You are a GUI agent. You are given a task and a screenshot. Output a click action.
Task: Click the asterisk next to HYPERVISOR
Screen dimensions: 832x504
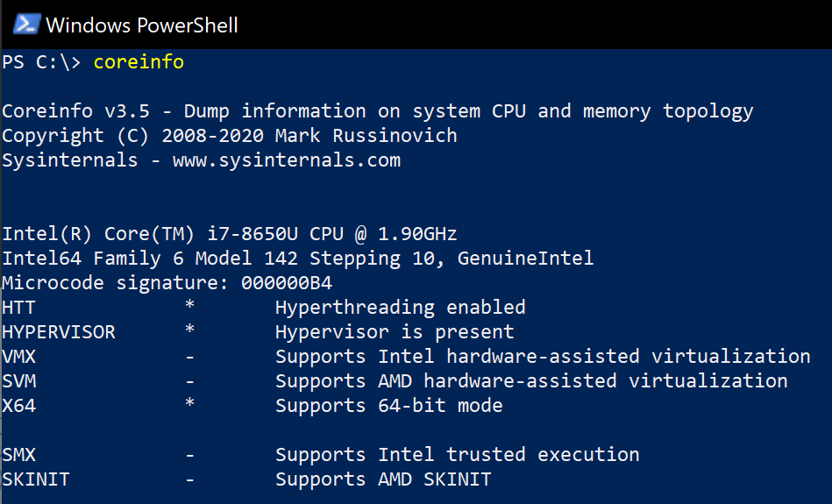(x=189, y=332)
